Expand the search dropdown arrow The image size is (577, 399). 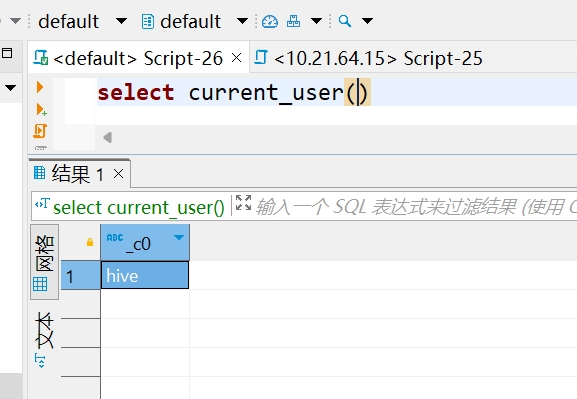point(367,21)
